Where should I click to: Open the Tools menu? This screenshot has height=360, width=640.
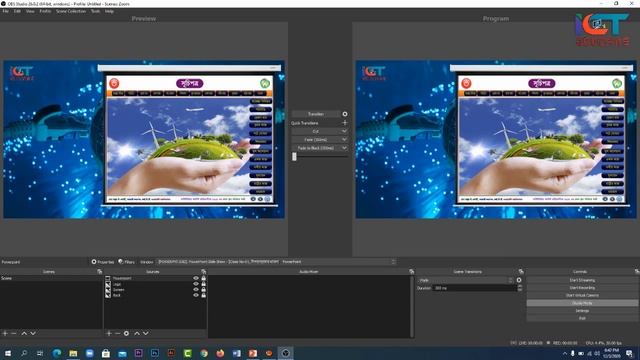pyautogui.click(x=96, y=11)
